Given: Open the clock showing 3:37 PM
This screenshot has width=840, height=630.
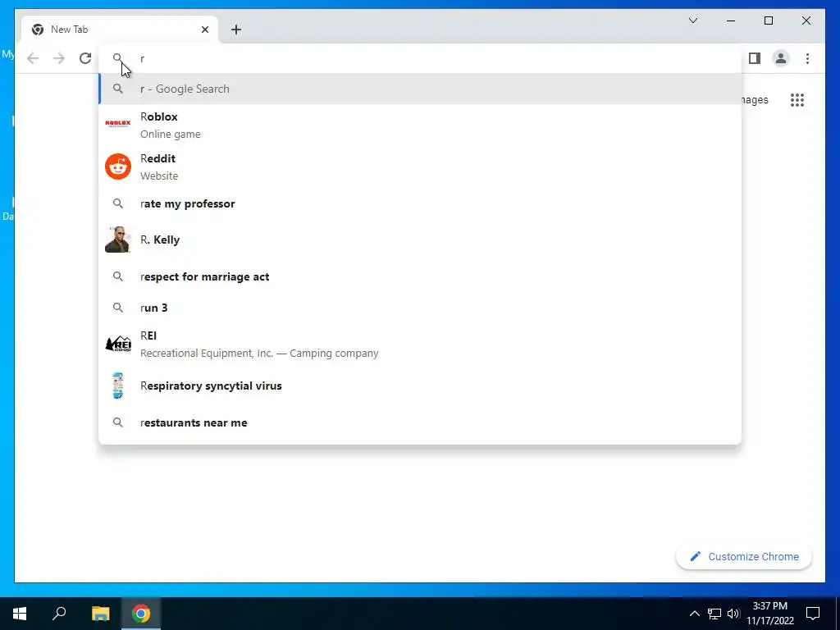Looking at the screenshot, I should coord(769,614).
